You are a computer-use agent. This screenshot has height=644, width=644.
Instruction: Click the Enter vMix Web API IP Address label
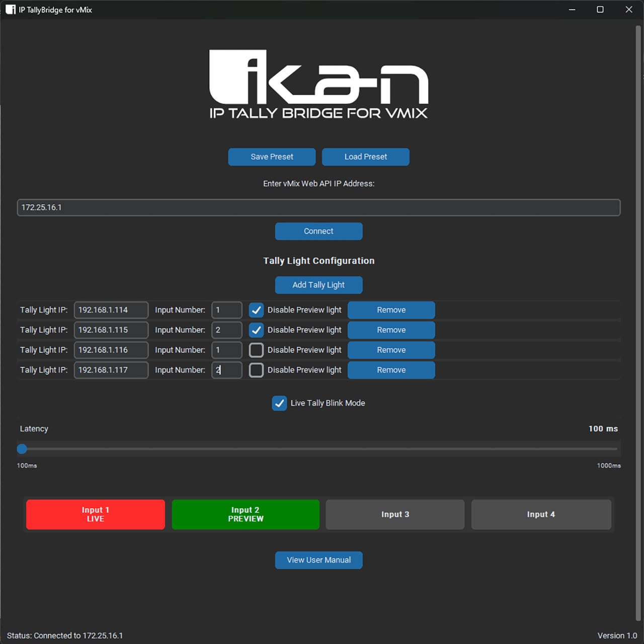pyautogui.click(x=319, y=184)
